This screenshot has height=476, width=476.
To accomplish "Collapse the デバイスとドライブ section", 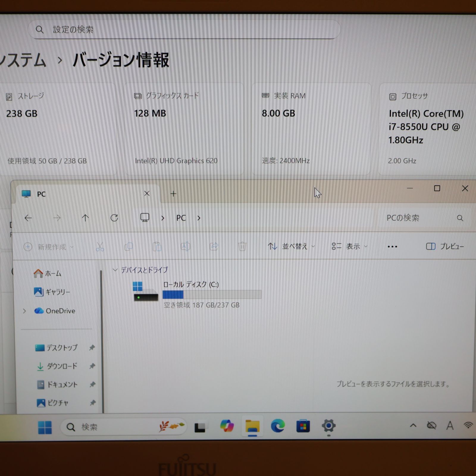I will 115,270.
